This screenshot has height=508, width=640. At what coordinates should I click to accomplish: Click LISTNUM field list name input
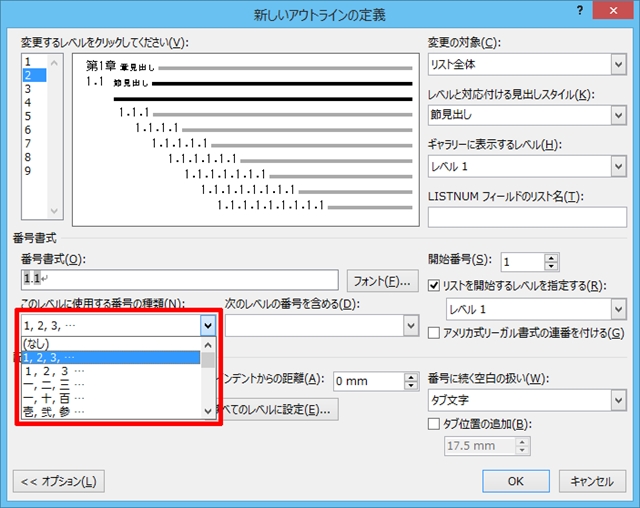pyautogui.click(x=527, y=217)
